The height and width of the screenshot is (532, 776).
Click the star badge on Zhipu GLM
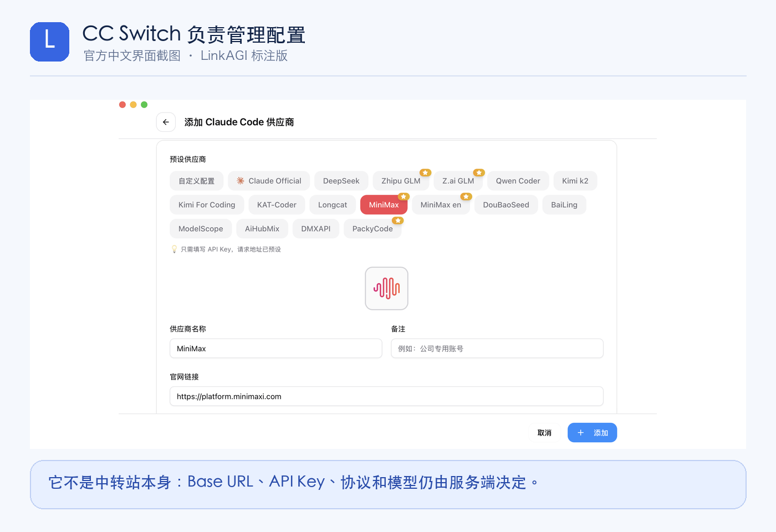tap(425, 173)
